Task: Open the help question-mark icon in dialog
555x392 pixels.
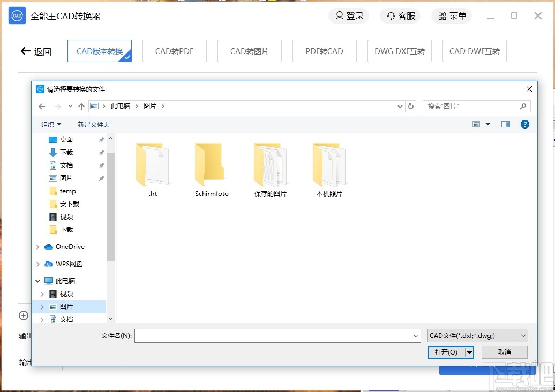Action: click(x=524, y=124)
